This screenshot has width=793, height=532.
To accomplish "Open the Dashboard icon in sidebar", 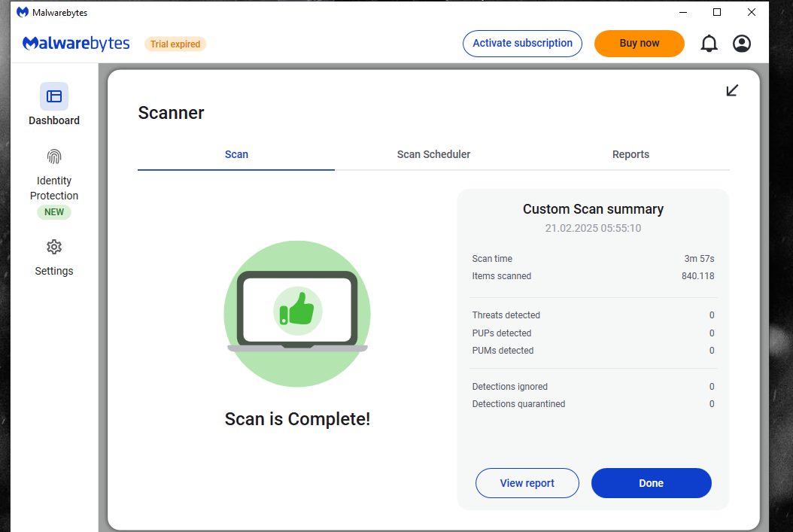I will coord(54,96).
